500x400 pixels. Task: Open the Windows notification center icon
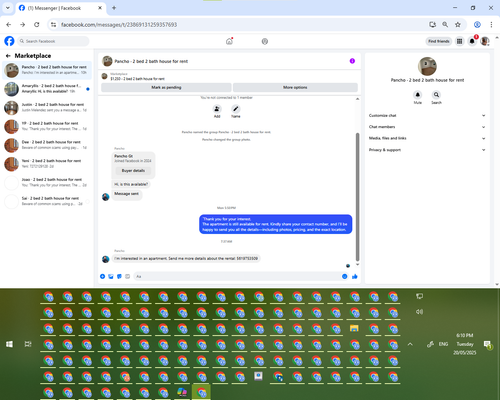pyautogui.click(x=488, y=344)
